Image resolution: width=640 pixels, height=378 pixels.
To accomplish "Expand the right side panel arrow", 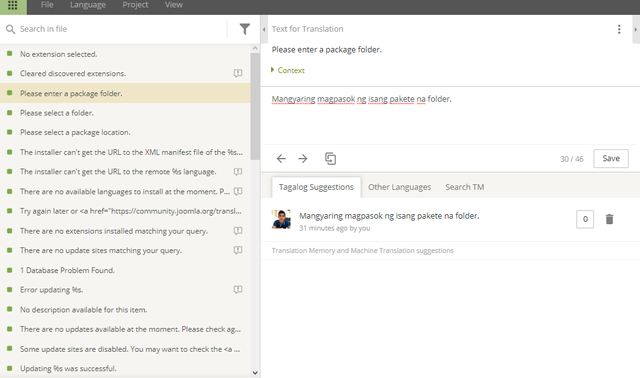I will coord(636,29).
